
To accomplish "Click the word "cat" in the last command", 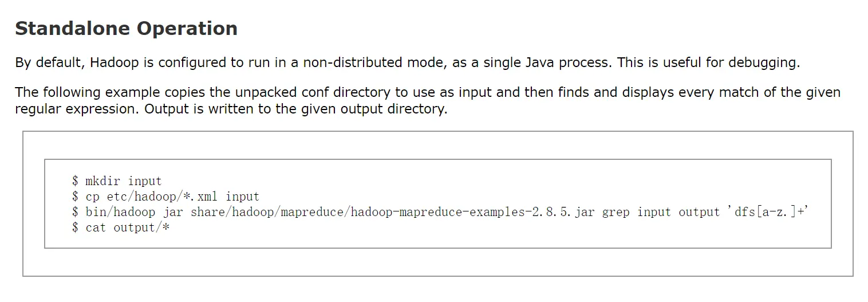I will pos(96,228).
